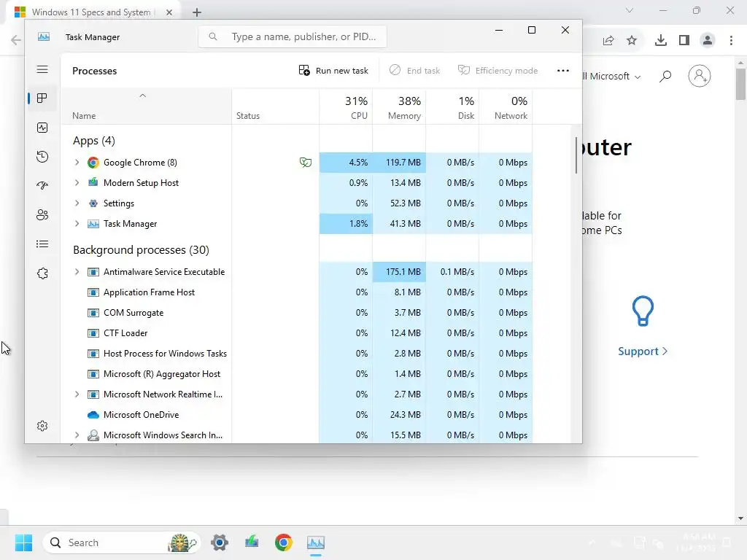Click the Efficiency mode button
Image resolution: width=747 pixels, height=560 pixels.
point(498,71)
